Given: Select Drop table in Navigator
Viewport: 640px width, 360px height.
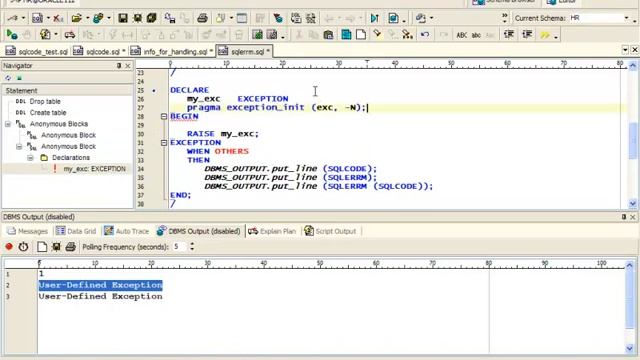Looking at the screenshot, I should point(45,101).
